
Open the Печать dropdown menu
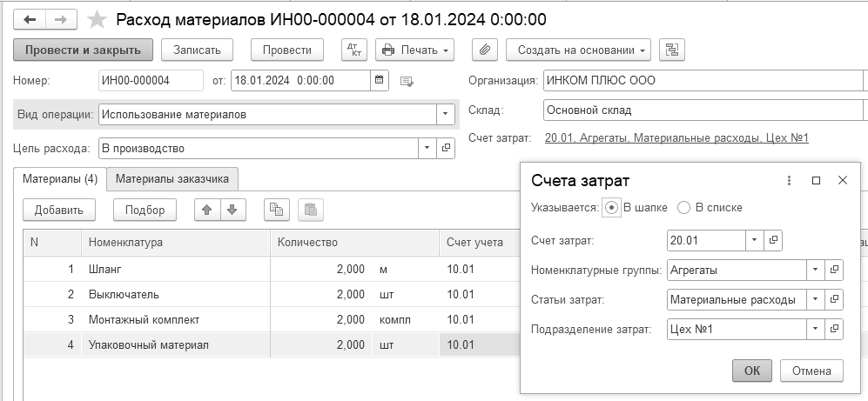(415, 50)
